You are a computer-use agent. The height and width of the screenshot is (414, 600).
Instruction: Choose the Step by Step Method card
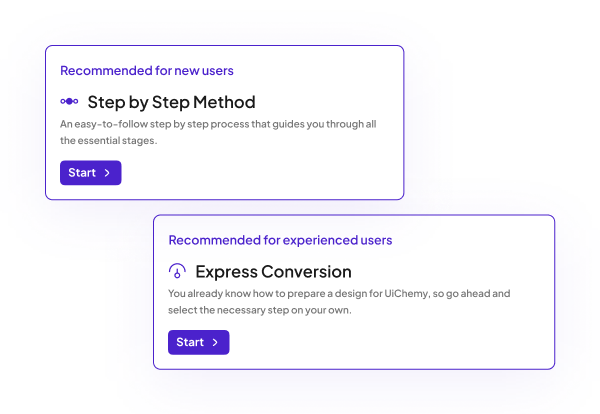[225, 122]
